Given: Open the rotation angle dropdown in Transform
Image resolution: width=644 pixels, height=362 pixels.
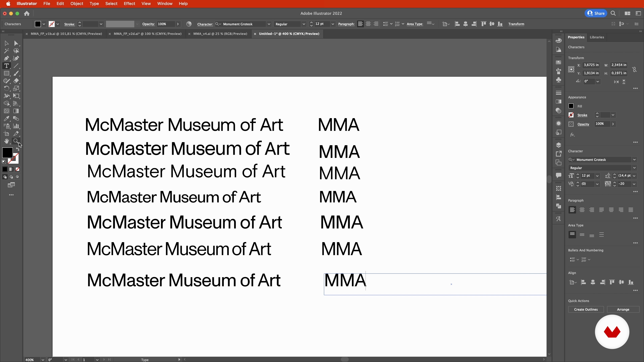Looking at the screenshot, I should [598, 81].
